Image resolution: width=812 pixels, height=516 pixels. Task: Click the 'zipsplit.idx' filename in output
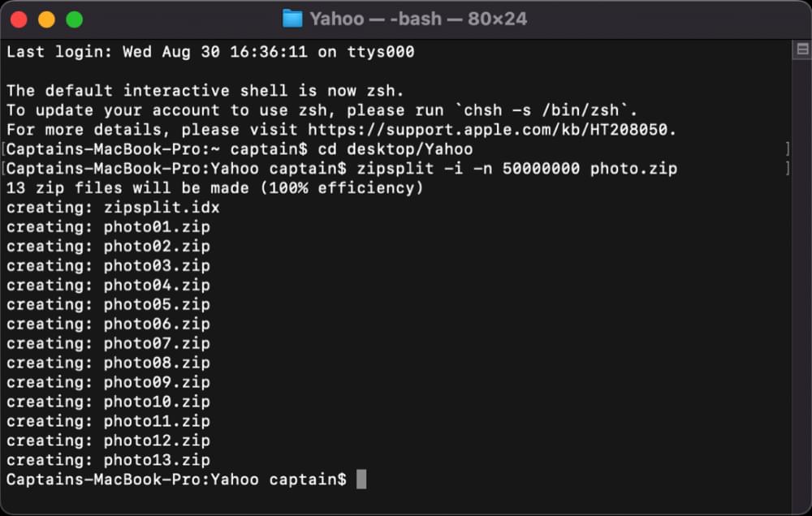tap(162, 208)
